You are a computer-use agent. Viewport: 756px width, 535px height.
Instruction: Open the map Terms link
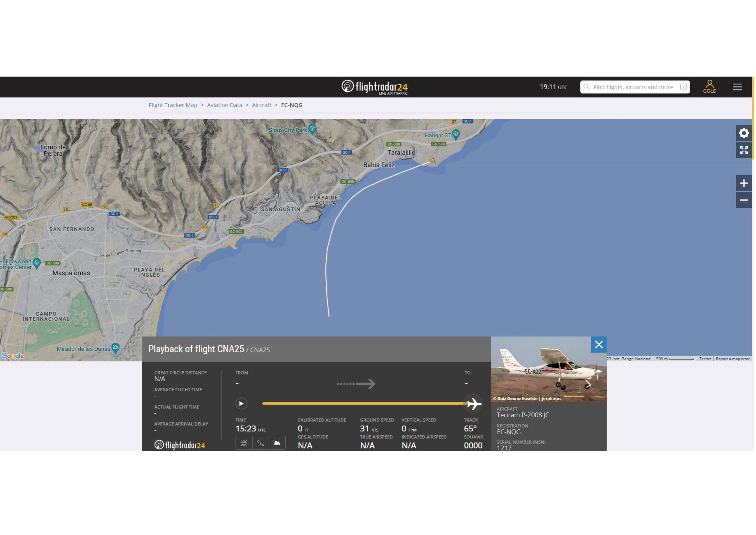[x=705, y=359]
